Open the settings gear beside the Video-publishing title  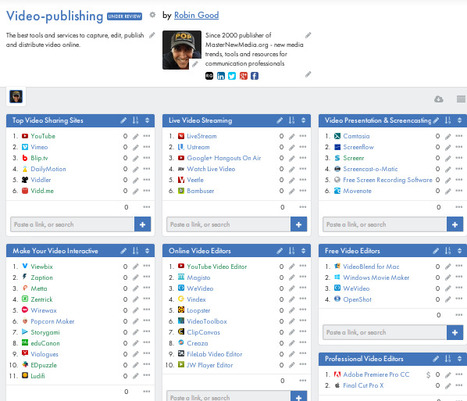[x=152, y=15]
